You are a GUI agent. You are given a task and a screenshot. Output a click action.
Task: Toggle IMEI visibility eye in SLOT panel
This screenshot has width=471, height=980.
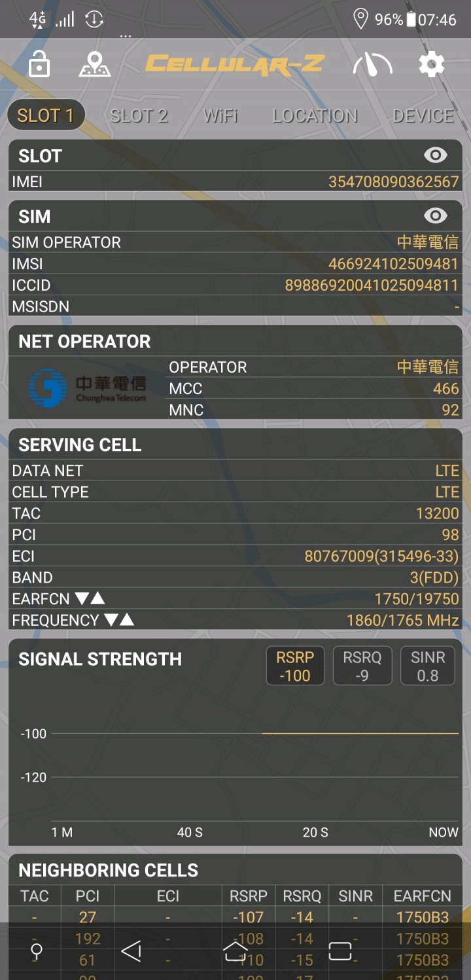pos(436,155)
